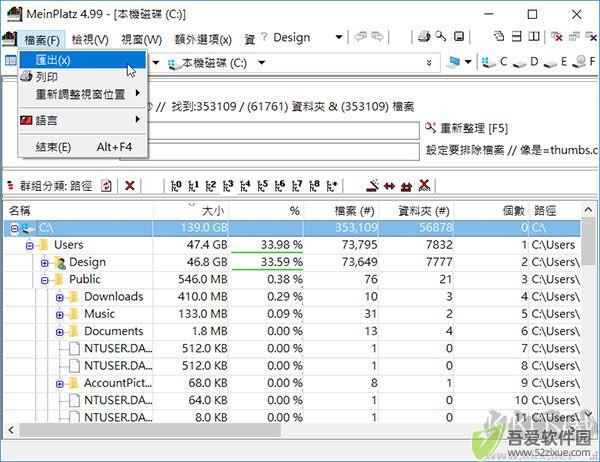Select the 546.0 MB size cell
The height and width of the screenshot is (462, 600).
[191, 280]
